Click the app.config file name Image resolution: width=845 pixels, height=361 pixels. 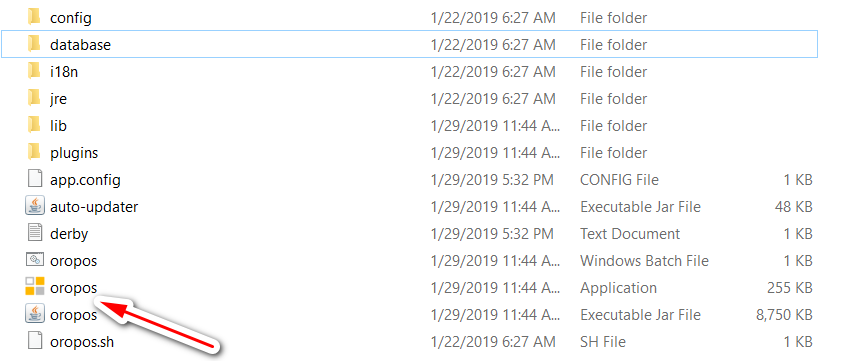click(85, 179)
